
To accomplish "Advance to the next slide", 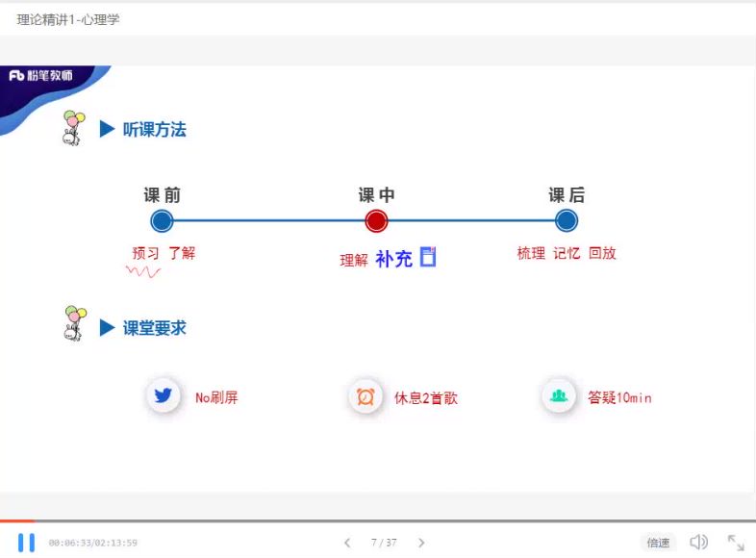I will click(421, 543).
